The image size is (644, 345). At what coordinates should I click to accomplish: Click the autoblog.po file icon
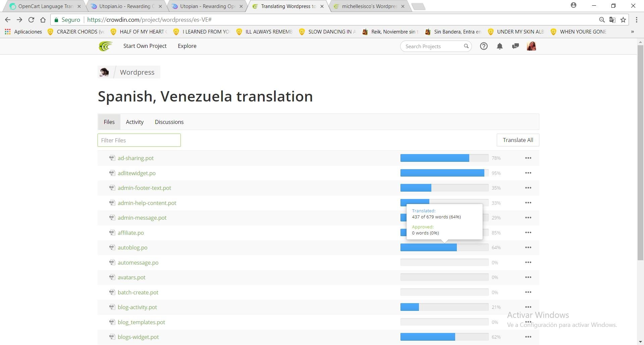pos(112,247)
